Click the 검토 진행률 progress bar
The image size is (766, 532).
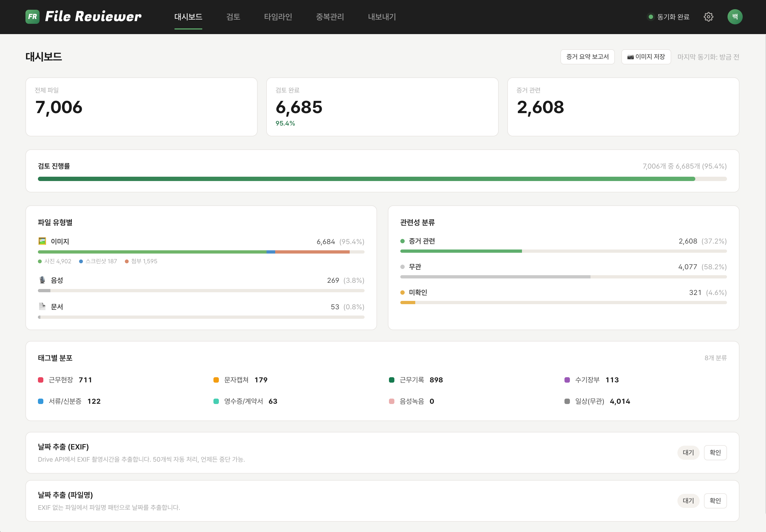(x=382, y=179)
